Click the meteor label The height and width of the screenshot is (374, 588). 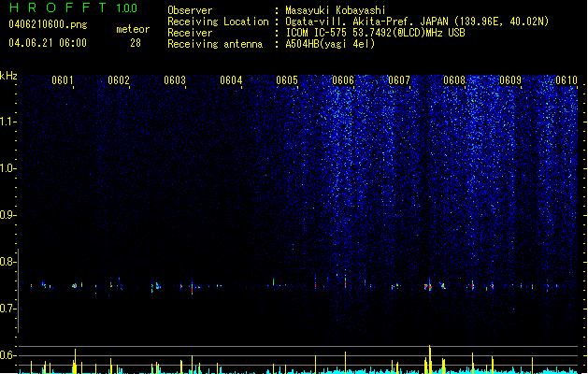[x=133, y=29]
